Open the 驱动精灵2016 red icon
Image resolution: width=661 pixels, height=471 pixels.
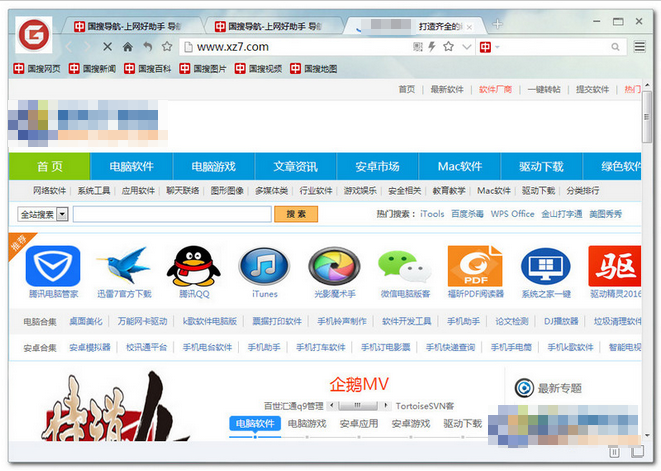tap(615, 266)
